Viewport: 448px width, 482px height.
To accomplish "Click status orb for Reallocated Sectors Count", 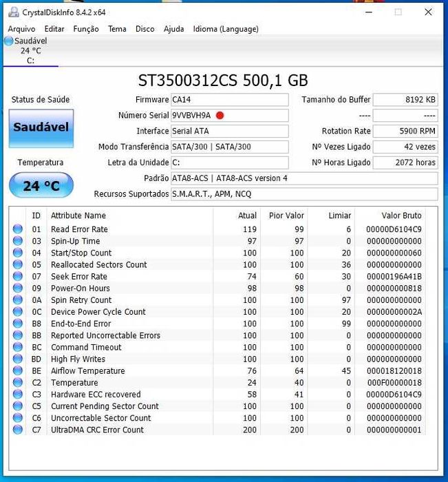I will pos(18,264).
